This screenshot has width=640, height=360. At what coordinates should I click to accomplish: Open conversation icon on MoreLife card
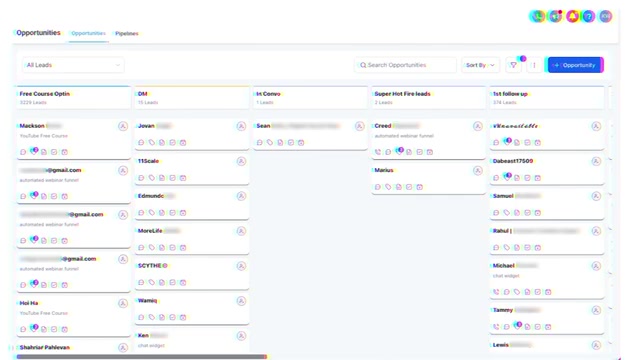[141, 248]
